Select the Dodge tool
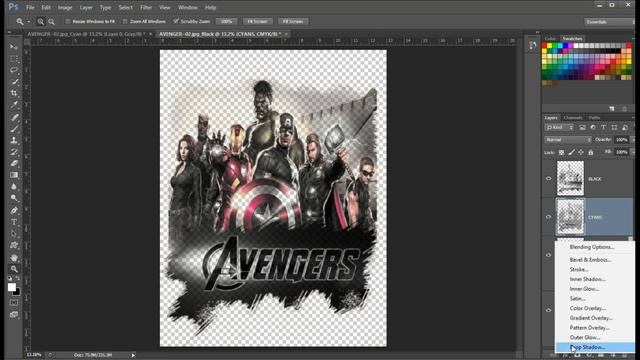 14,198
